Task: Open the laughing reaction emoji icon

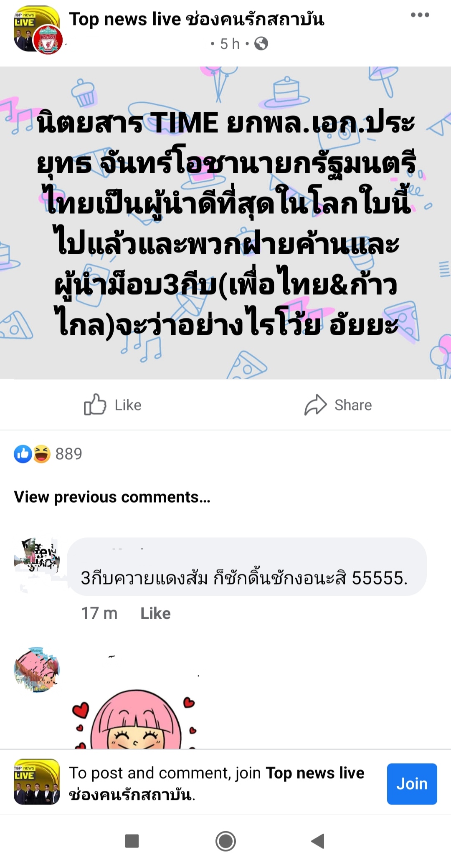Action: [x=42, y=454]
